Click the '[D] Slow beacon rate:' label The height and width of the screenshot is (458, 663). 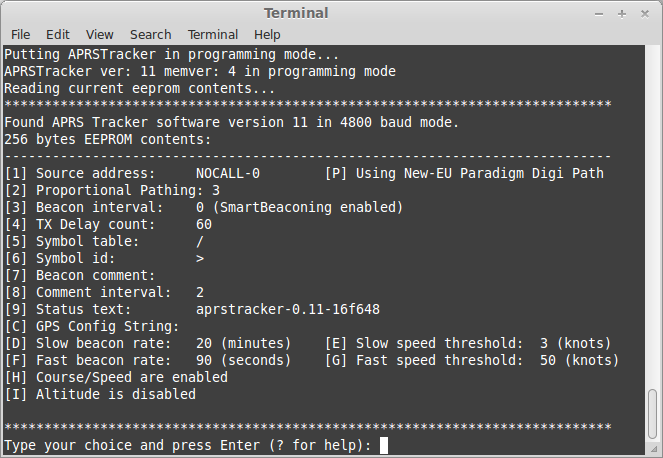pos(88,343)
